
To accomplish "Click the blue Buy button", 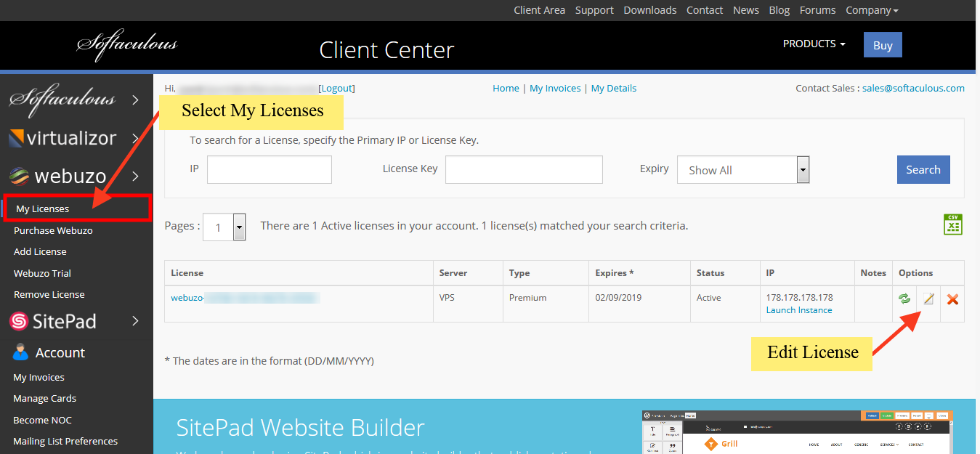I will coord(883,45).
